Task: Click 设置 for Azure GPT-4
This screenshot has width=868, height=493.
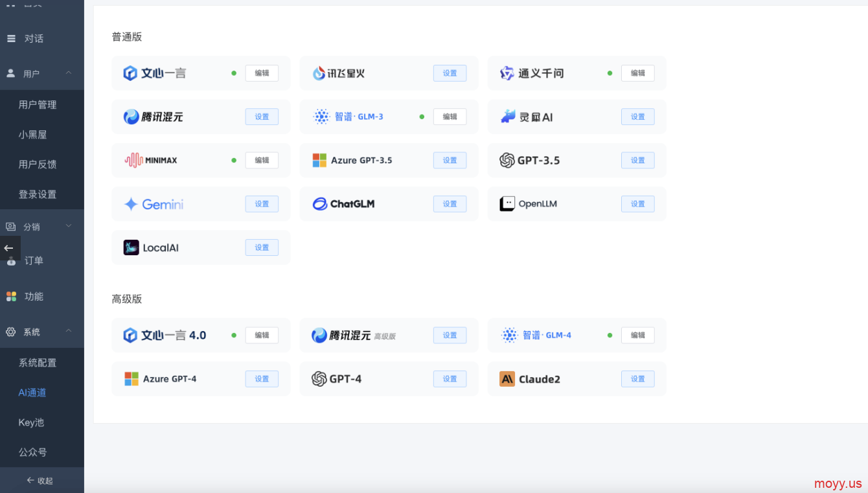Action: click(262, 379)
